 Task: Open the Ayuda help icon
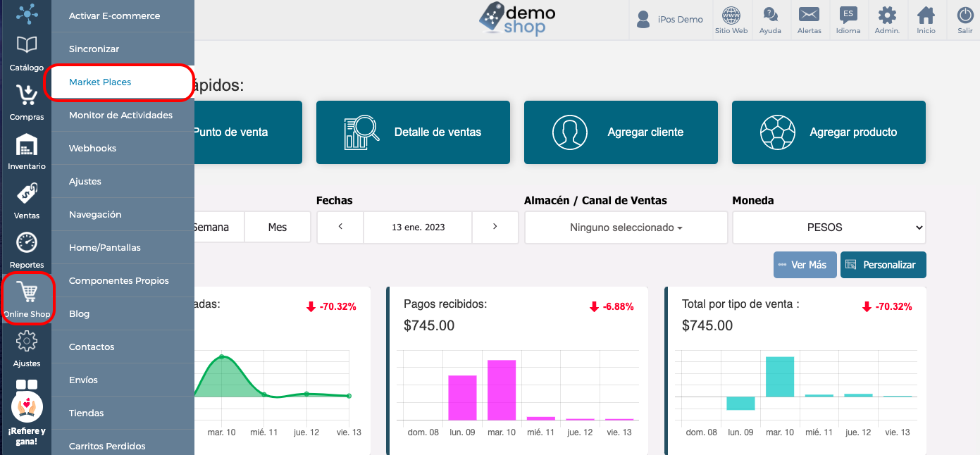(770, 15)
